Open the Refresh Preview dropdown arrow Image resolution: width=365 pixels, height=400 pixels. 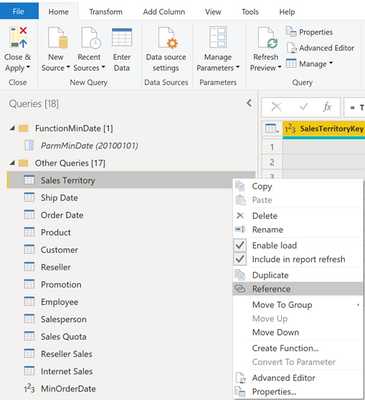280,67
